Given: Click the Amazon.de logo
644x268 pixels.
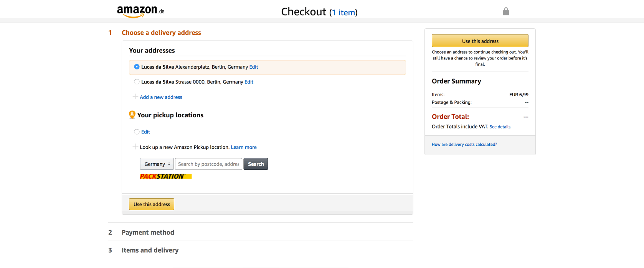Looking at the screenshot, I should (x=140, y=12).
